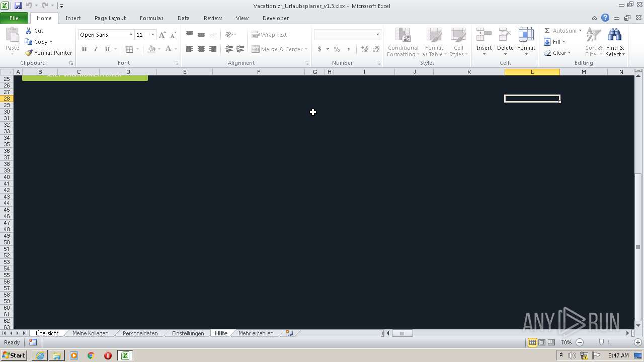This screenshot has width=644, height=362.
Task: Align text left in the cell
Action: (x=190, y=49)
